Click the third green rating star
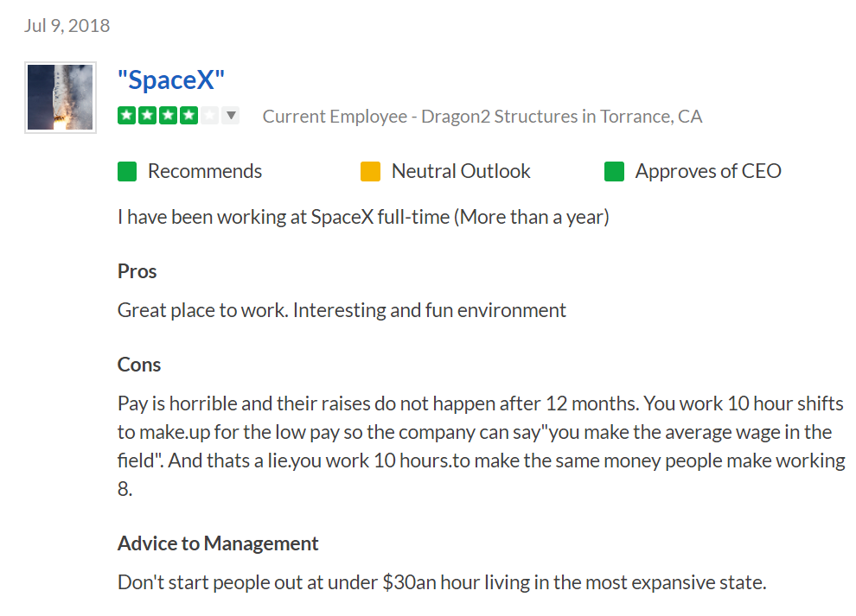Image resolution: width=856 pixels, height=616 pixels. (x=168, y=116)
